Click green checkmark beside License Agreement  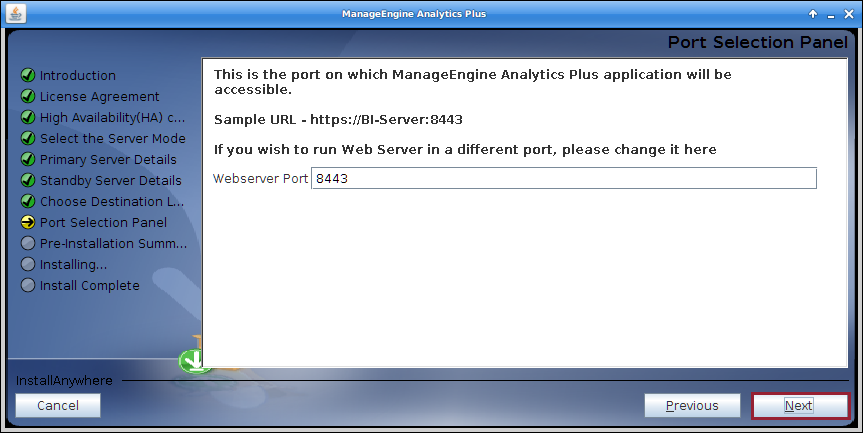(28, 96)
